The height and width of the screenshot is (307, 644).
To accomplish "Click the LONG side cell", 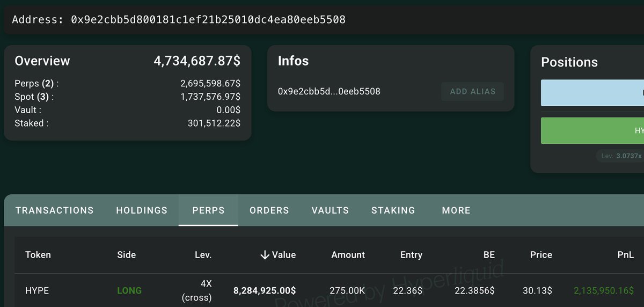I will click(129, 290).
